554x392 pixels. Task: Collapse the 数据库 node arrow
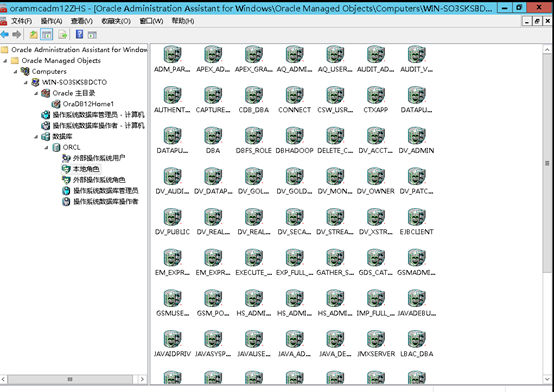click(x=36, y=137)
